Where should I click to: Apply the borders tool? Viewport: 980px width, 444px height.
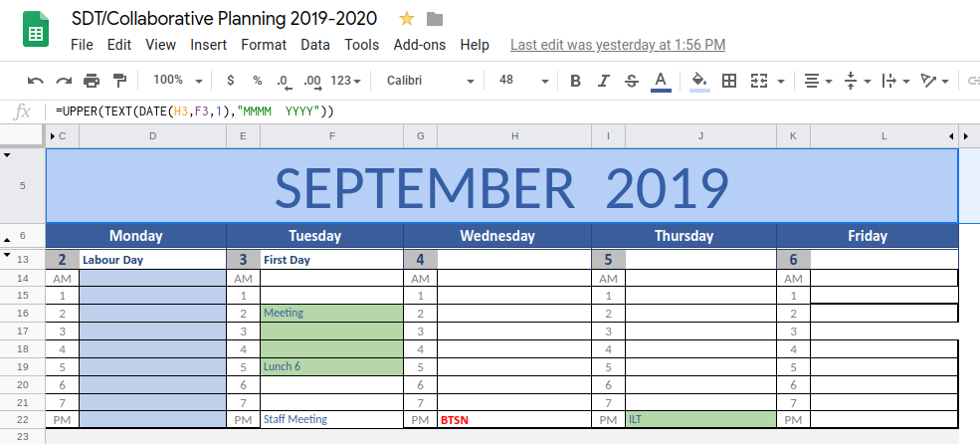pos(729,81)
